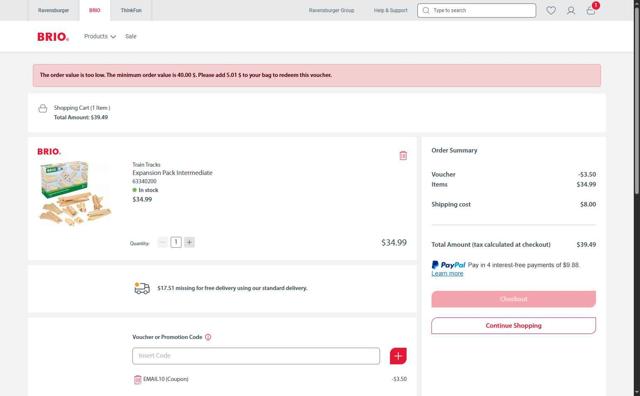The height and width of the screenshot is (396, 640).
Task: Click product number 63340200
Action: point(144,181)
